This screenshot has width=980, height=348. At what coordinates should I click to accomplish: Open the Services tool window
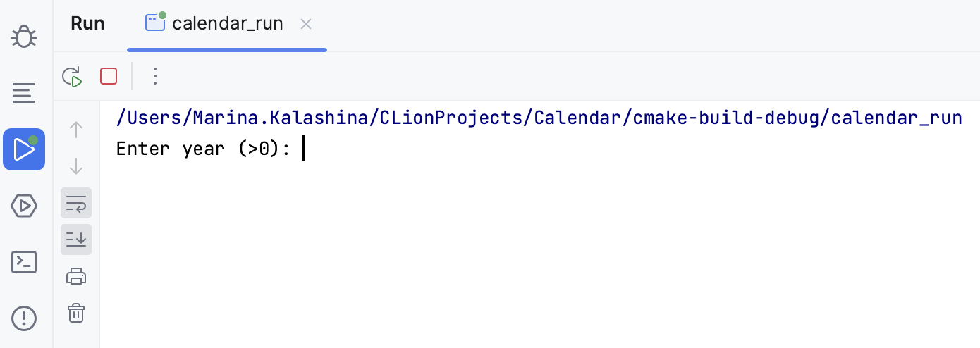tap(24, 206)
